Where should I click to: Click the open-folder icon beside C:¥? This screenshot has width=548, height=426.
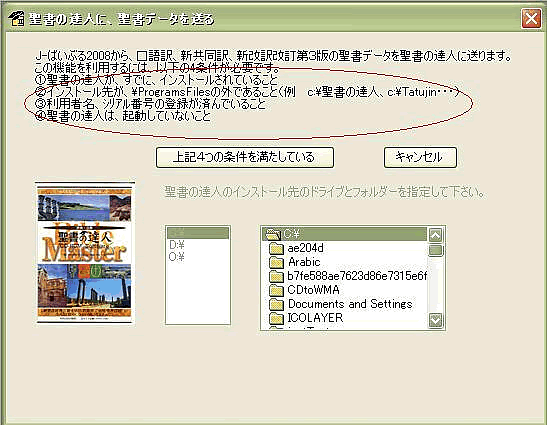[x=272, y=234]
